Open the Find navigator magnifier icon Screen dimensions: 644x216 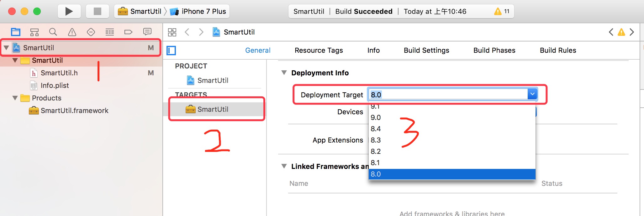(53, 32)
